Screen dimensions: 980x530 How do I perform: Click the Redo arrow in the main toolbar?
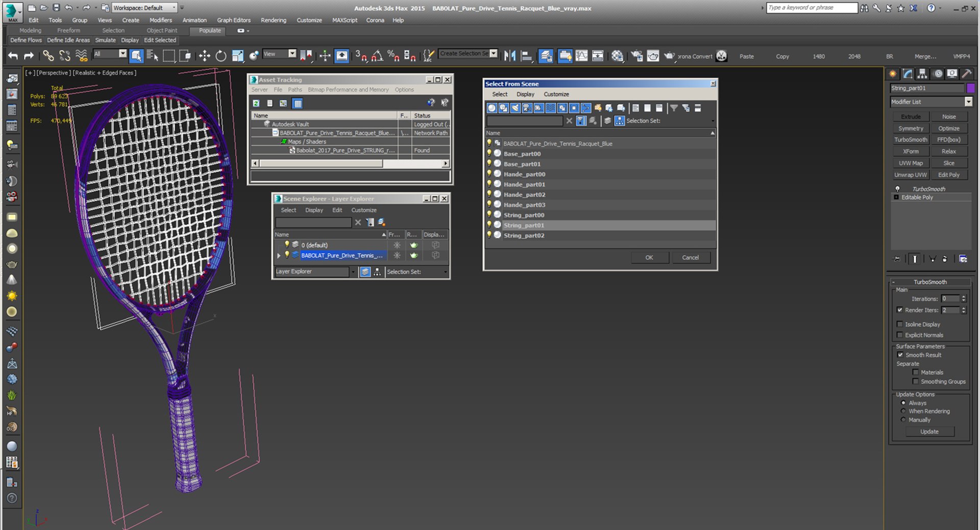[29, 56]
